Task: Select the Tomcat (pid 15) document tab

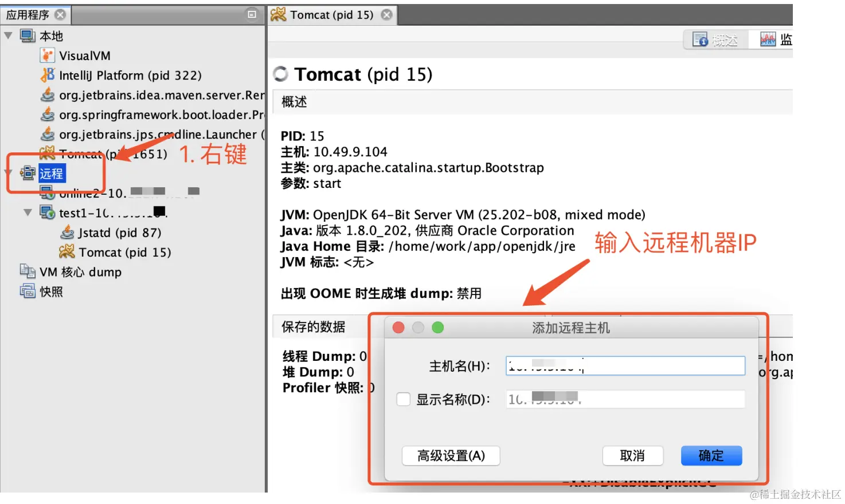Action: point(332,15)
